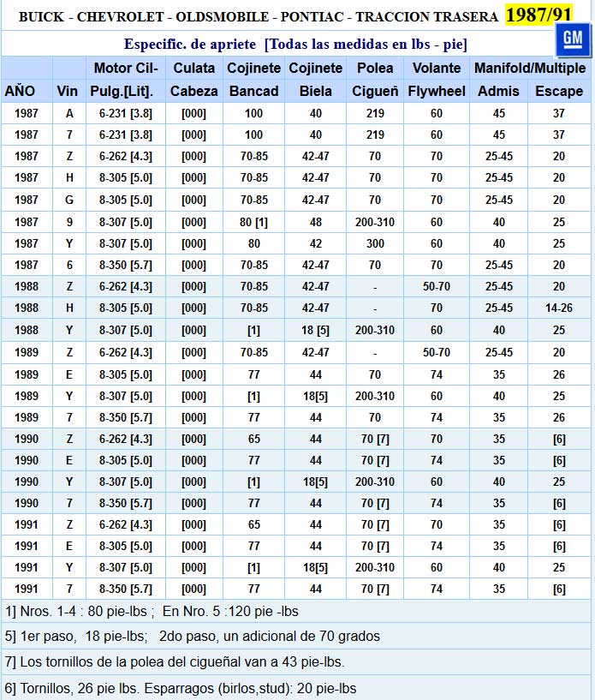Click the blue GM logo icon
The width and height of the screenshot is (595, 700).
(x=573, y=39)
